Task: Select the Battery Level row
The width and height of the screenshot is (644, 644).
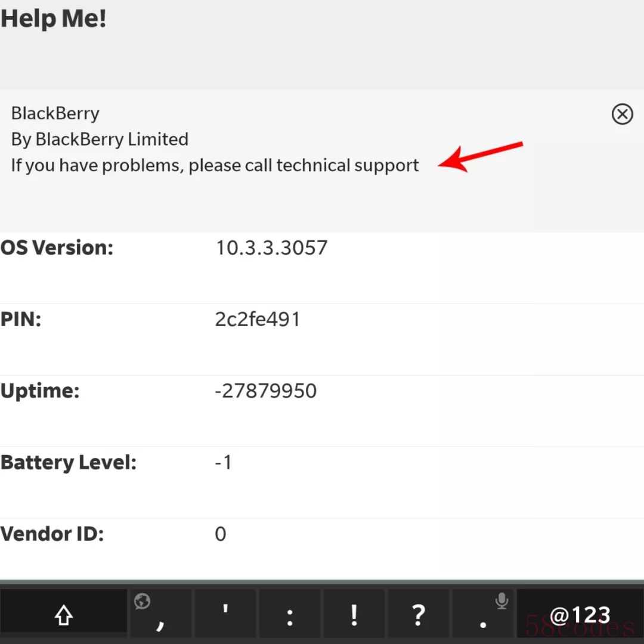Action: [322, 482]
